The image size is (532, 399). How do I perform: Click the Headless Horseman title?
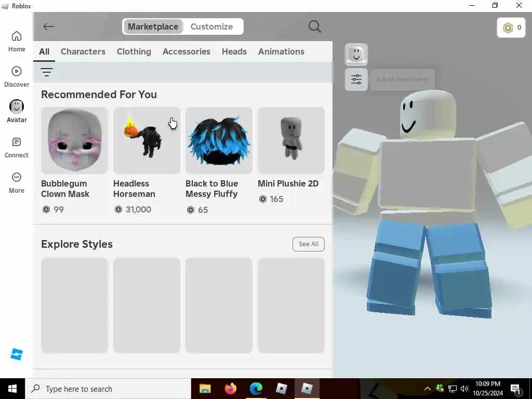[134, 189]
